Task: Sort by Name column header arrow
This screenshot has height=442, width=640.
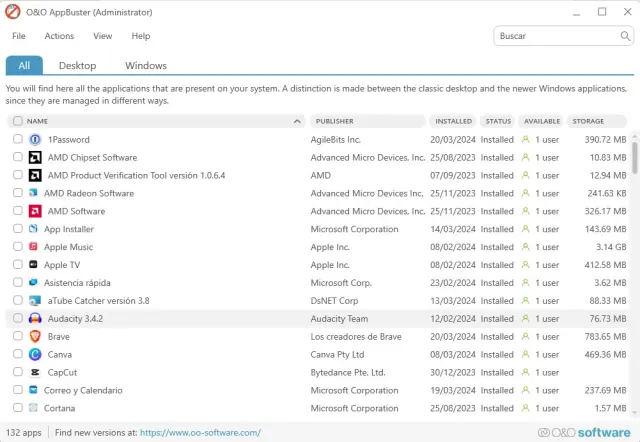Action: [x=298, y=121]
